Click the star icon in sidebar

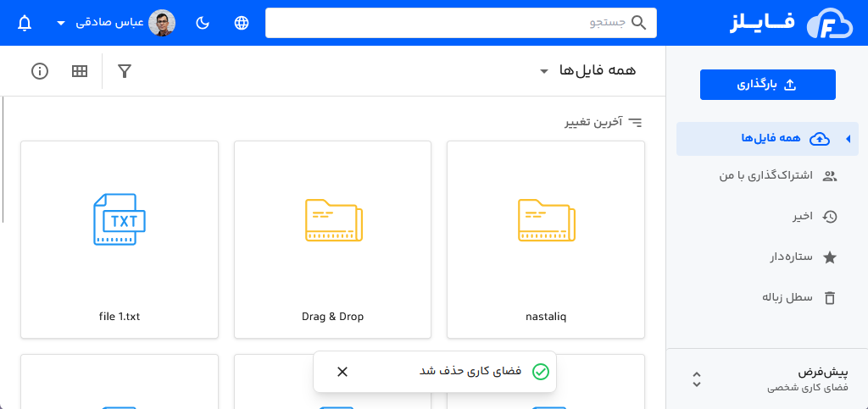pyautogui.click(x=830, y=257)
